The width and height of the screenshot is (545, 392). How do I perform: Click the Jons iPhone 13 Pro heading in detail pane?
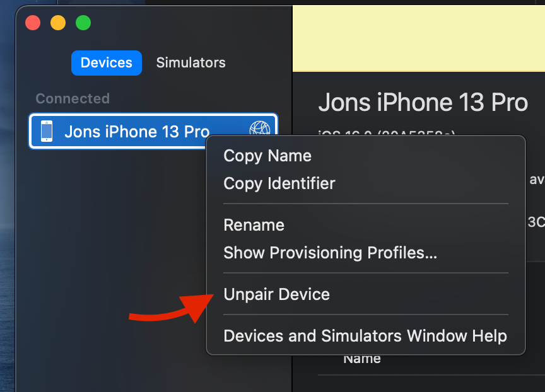[x=423, y=103]
